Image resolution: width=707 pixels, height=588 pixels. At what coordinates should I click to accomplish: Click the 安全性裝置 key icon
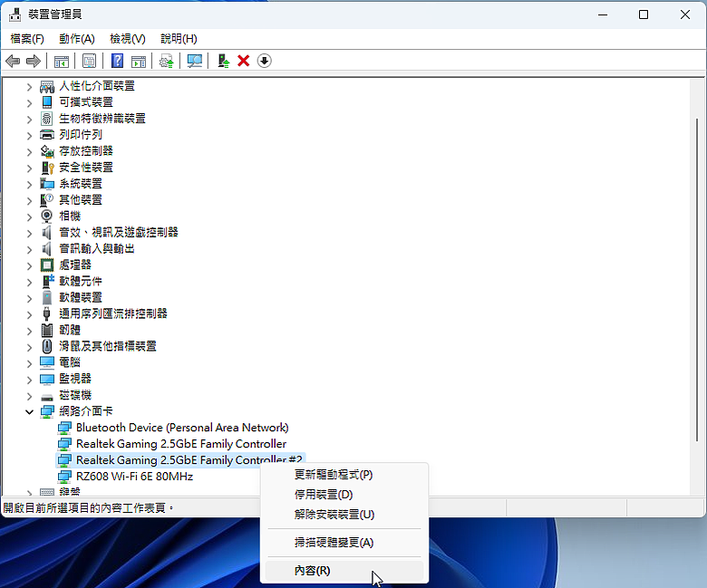click(47, 168)
